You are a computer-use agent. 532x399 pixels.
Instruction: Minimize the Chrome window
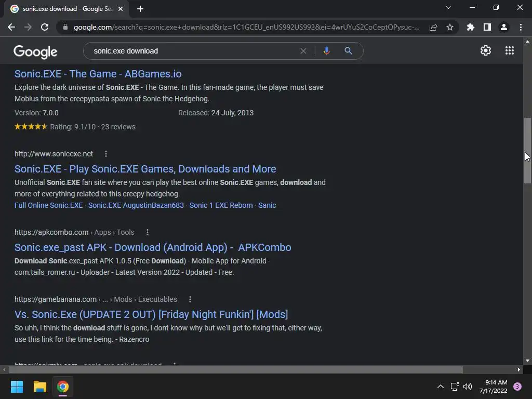pyautogui.click(x=472, y=7)
